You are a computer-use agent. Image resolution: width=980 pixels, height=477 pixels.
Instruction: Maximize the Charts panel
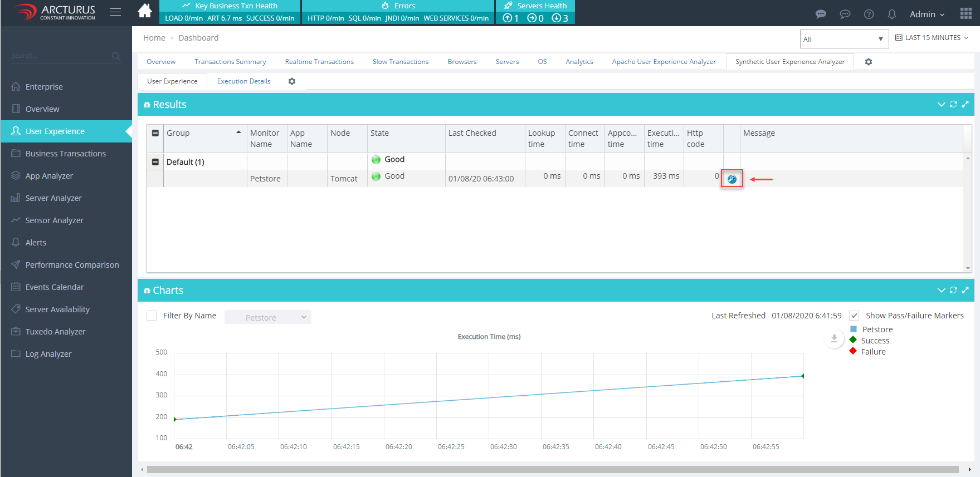click(x=966, y=291)
